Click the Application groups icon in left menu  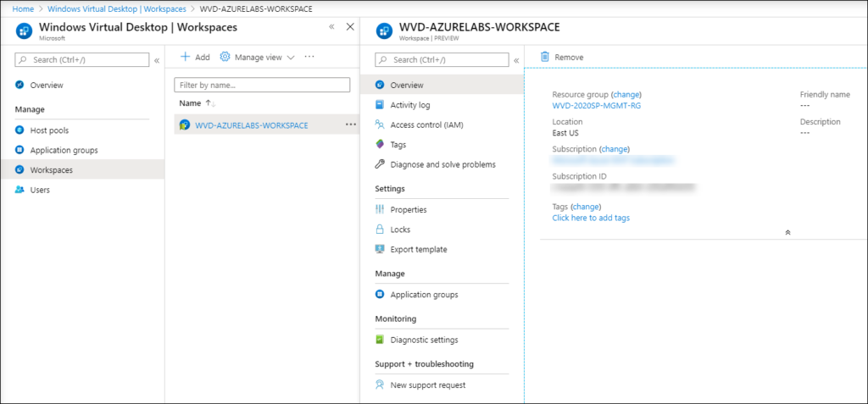(x=19, y=150)
